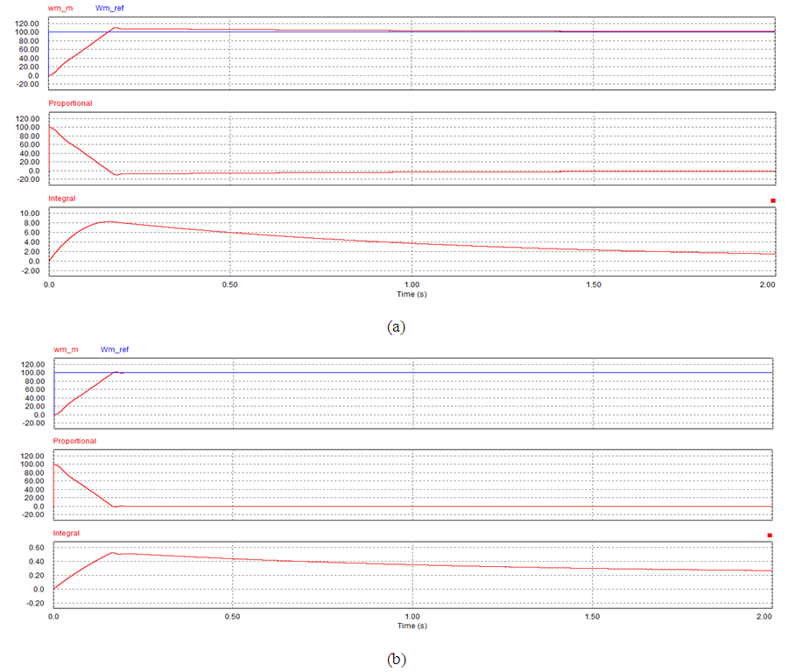Click the Integral curve label in figure (a)
Viewport: 788px width, 672px height.
click(62, 199)
